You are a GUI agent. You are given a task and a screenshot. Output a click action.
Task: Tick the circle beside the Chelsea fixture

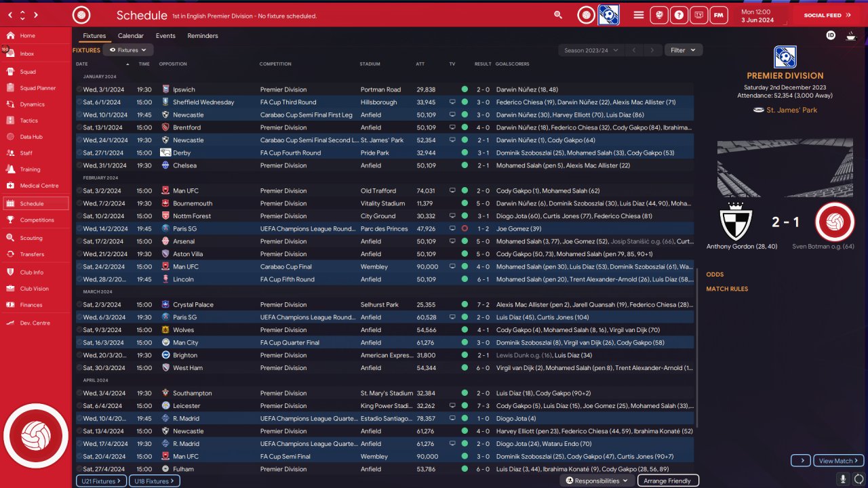point(79,165)
